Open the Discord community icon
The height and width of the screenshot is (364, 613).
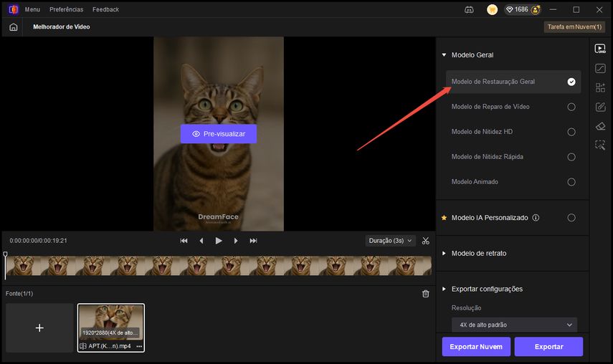[x=469, y=10]
